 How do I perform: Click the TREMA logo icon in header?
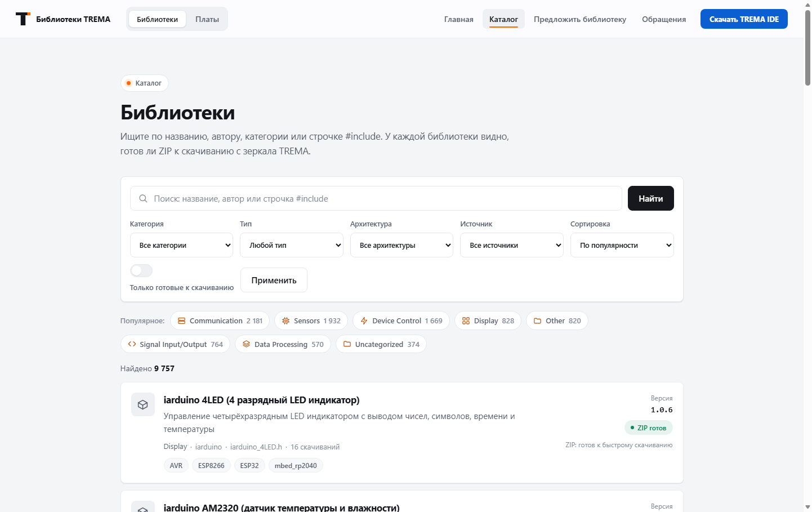(23, 19)
